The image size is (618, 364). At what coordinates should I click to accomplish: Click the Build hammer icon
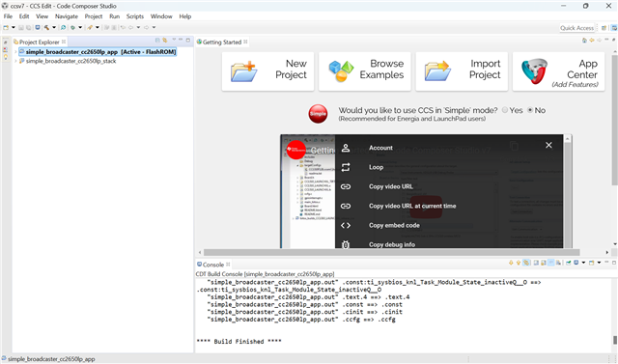[x=46, y=28]
